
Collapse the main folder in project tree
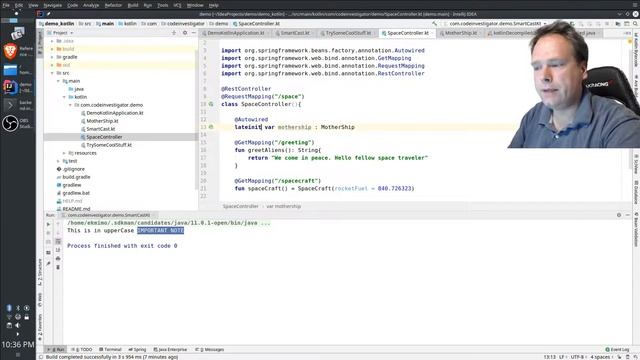click(58, 81)
